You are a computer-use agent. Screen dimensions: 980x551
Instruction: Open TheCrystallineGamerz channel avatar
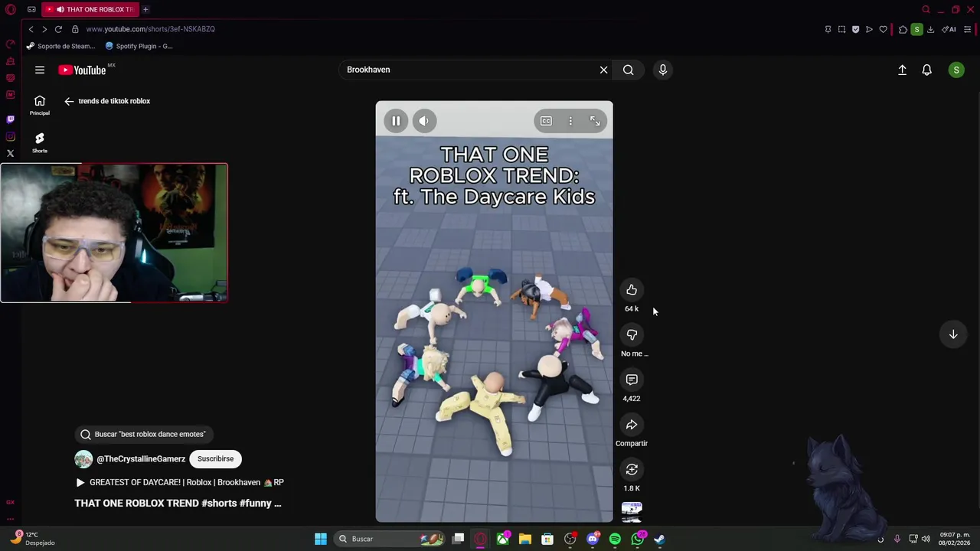[x=83, y=458]
